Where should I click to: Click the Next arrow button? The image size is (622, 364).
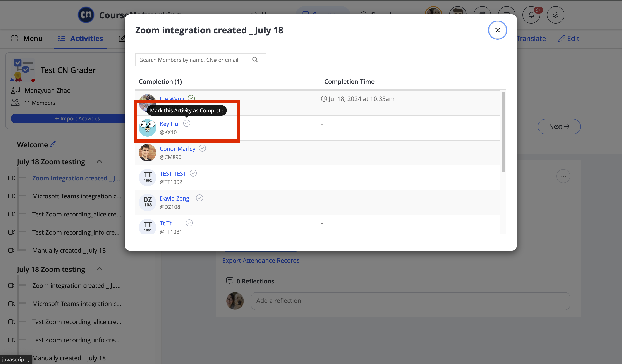tap(559, 127)
